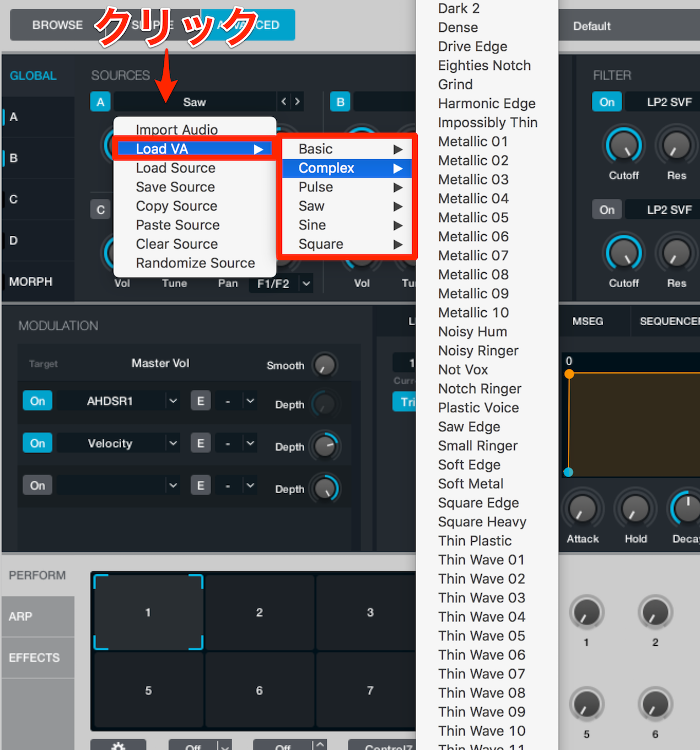The width and height of the screenshot is (700, 750).
Task: Select Noisy Ringer waveform
Action: pyautogui.click(x=478, y=350)
